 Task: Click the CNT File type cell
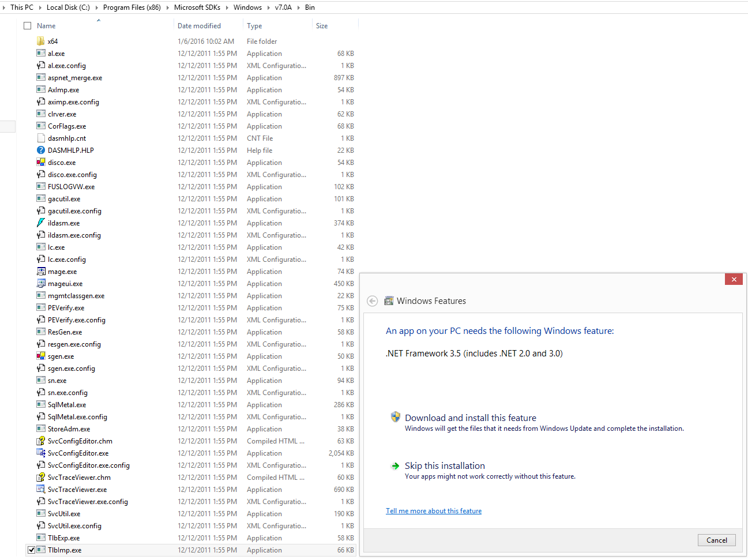tap(260, 138)
